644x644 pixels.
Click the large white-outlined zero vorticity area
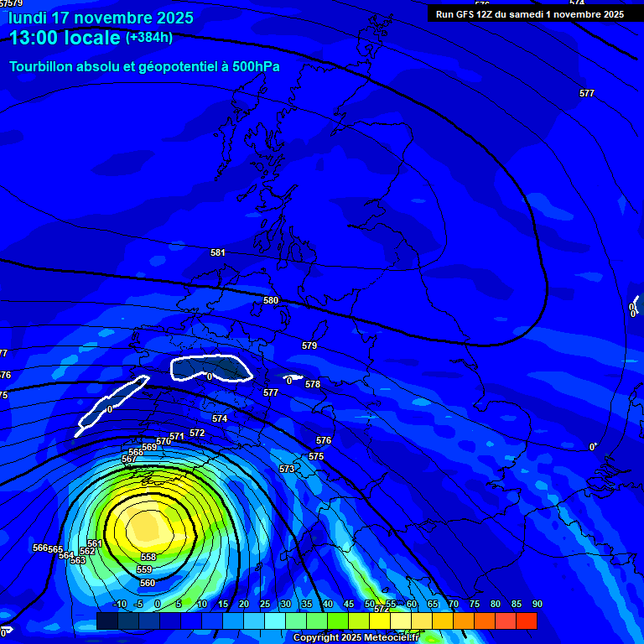pos(210,367)
